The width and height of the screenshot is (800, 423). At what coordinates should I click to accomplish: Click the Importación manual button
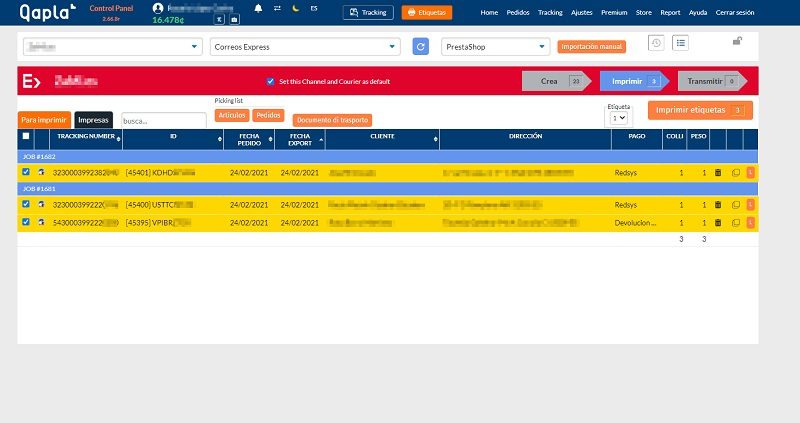point(591,46)
